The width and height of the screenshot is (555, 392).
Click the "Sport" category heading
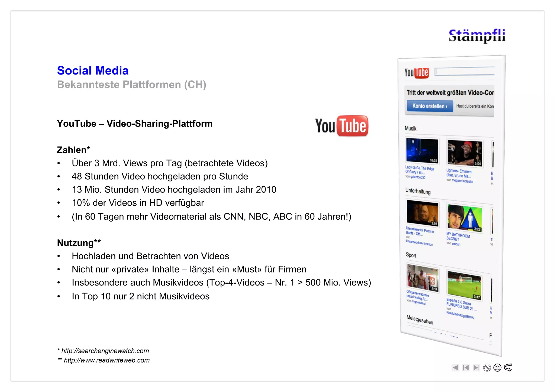point(411,255)
